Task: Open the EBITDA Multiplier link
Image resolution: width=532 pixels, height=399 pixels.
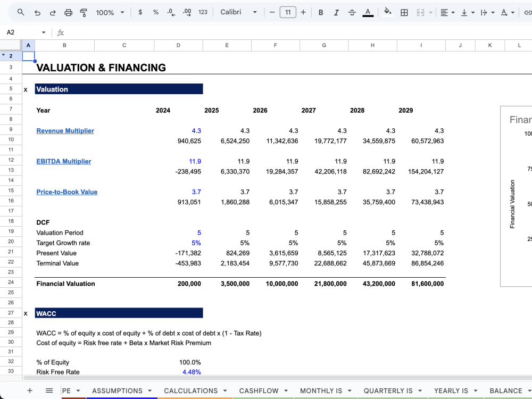Action: (63, 161)
